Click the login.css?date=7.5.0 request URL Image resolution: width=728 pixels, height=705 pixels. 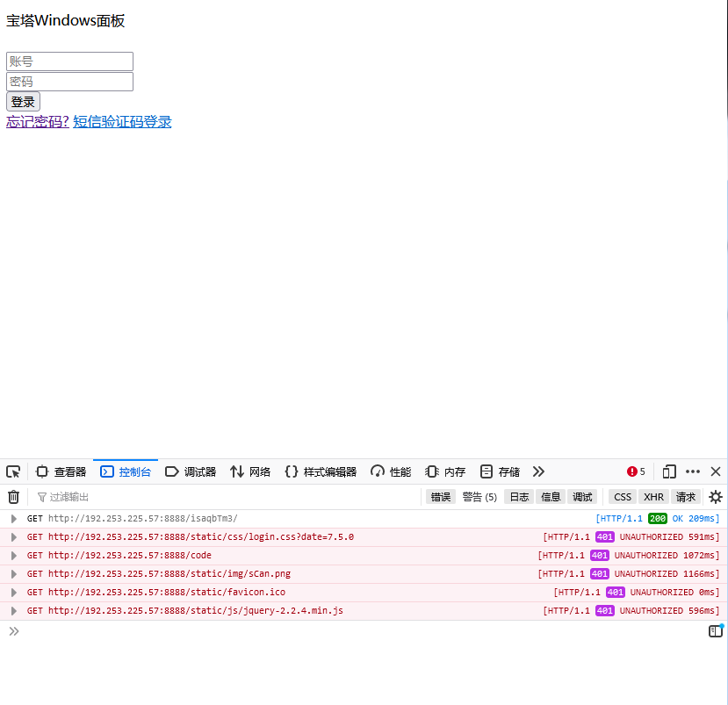[201, 537]
